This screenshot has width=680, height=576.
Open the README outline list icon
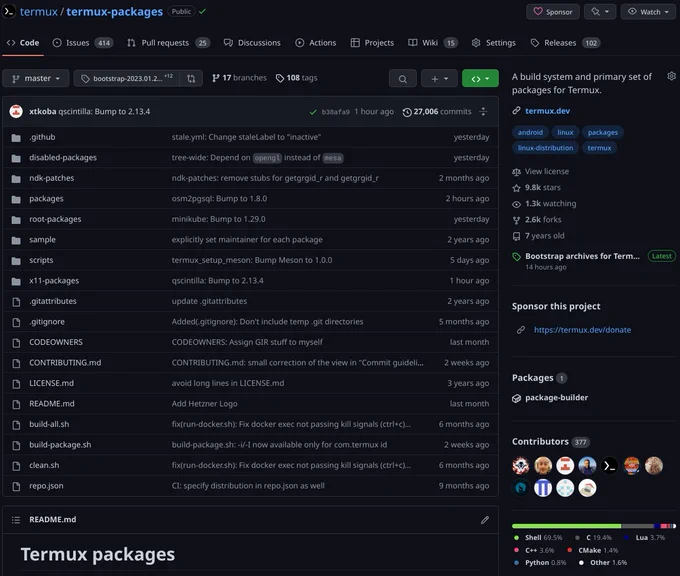click(x=16, y=520)
